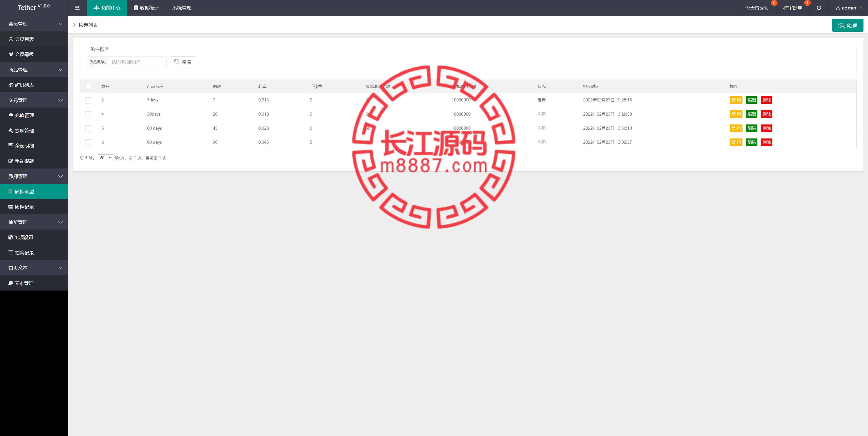Screen dimensions: 868x436
Task: Check the checkbox for row 60 days
Action: [88, 128]
